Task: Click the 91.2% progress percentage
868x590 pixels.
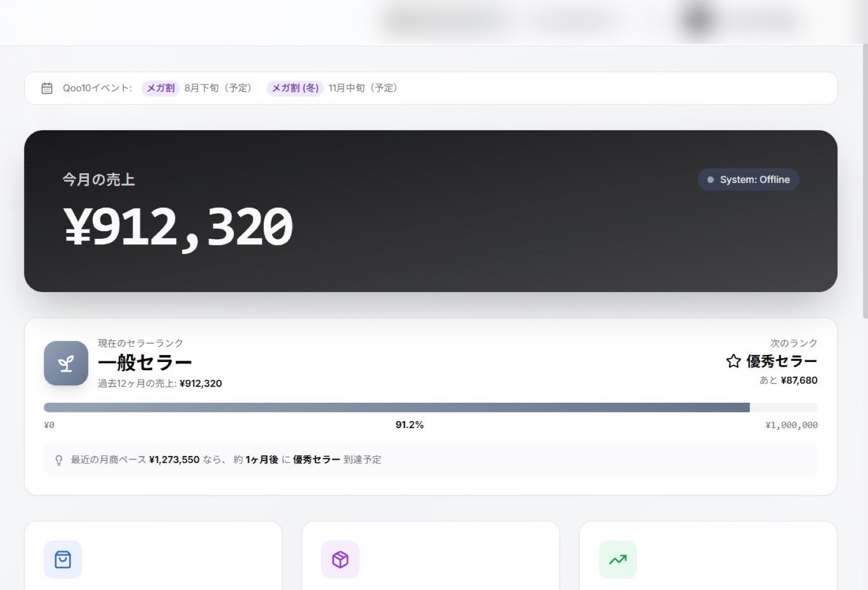Action: 410,425
